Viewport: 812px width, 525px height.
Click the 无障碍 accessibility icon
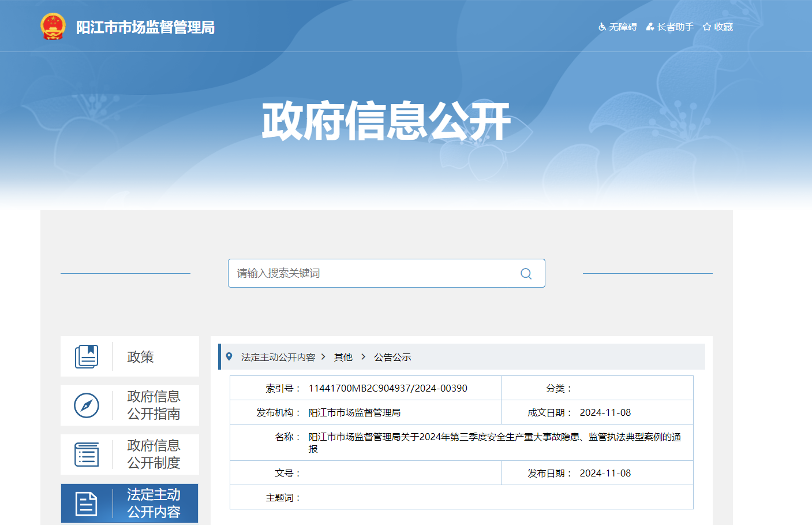point(603,27)
